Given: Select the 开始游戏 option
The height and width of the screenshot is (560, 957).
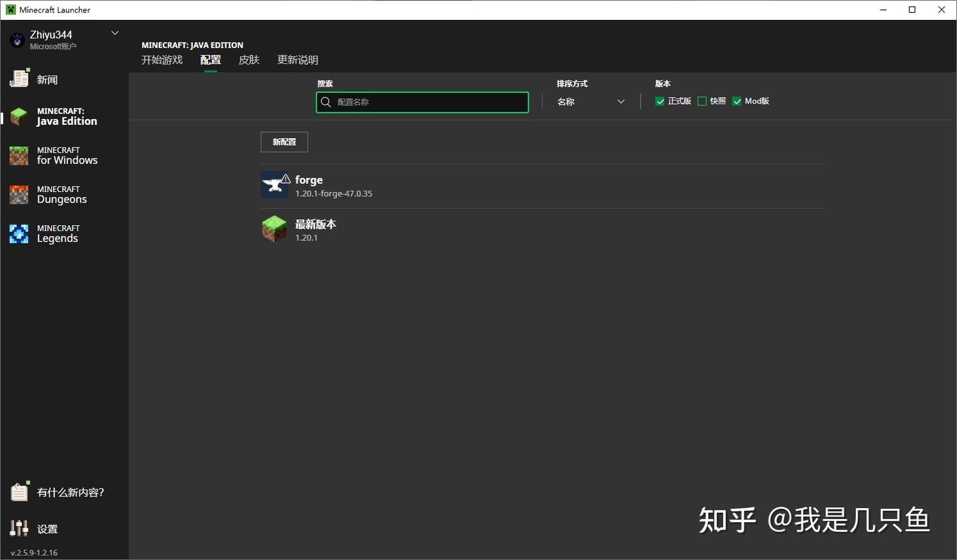Looking at the screenshot, I should (161, 60).
